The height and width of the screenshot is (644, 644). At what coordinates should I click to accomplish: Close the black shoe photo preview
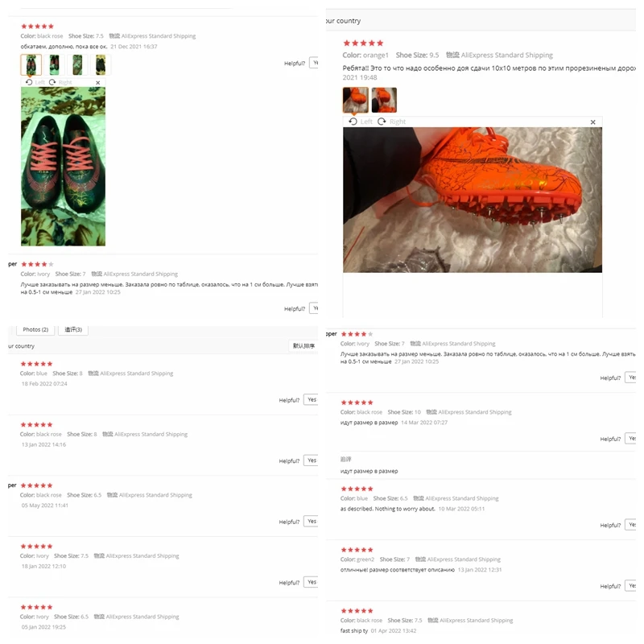(x=97, y=83)
